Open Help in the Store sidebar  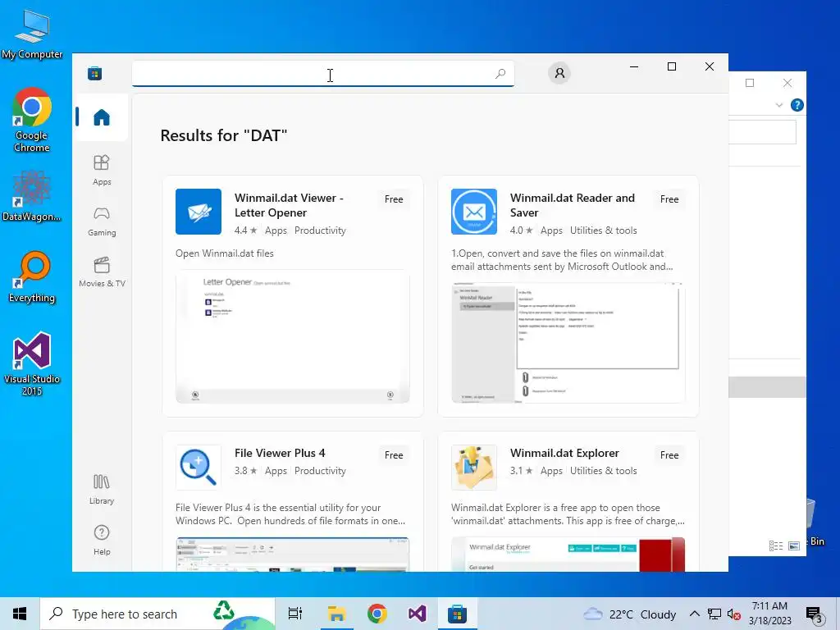[x=101, y=540]
